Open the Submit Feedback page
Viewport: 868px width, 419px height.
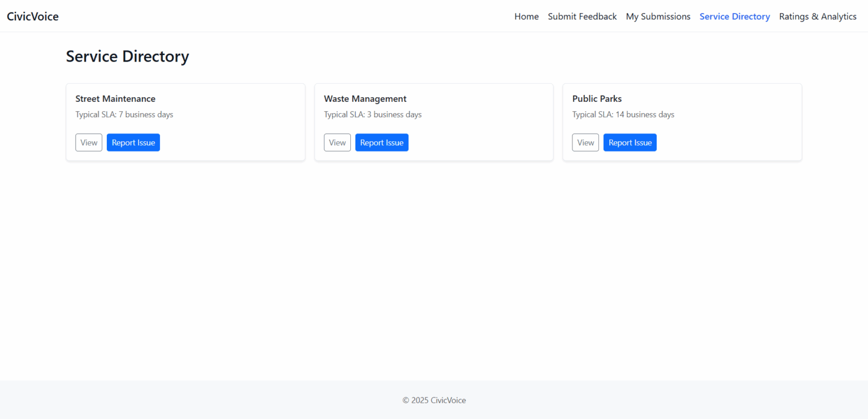[x=582, y=16]
